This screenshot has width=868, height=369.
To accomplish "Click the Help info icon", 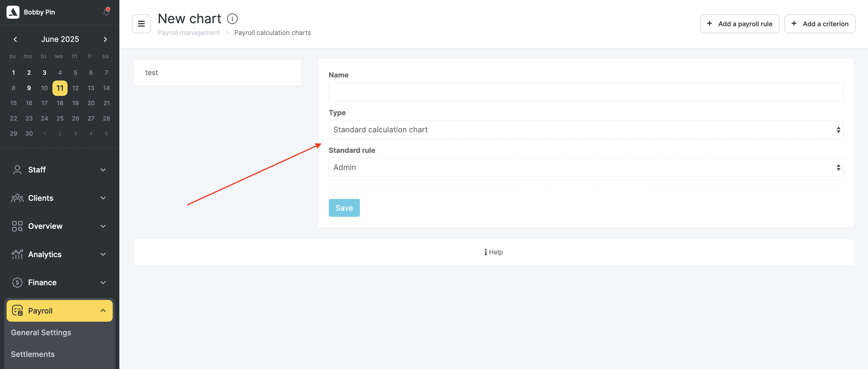I will 486,252.
